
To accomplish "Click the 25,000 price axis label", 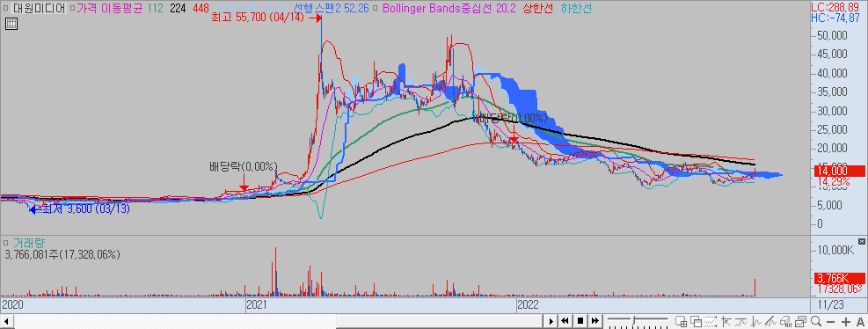I will [x=832, y=129].
